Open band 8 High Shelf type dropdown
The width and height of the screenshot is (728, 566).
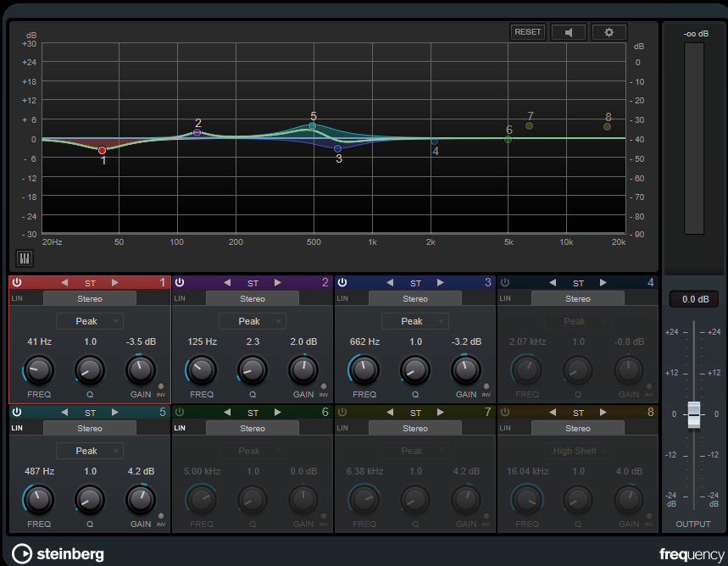point(578,451)
